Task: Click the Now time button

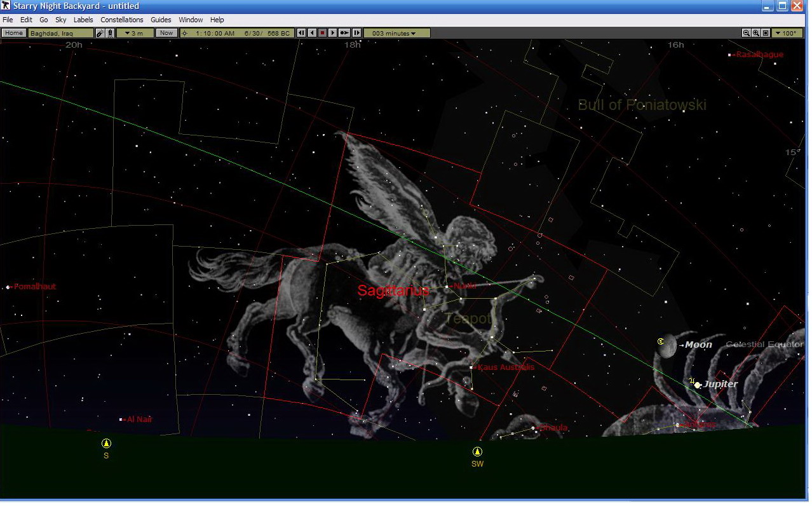Action: [x=166, y=33]
